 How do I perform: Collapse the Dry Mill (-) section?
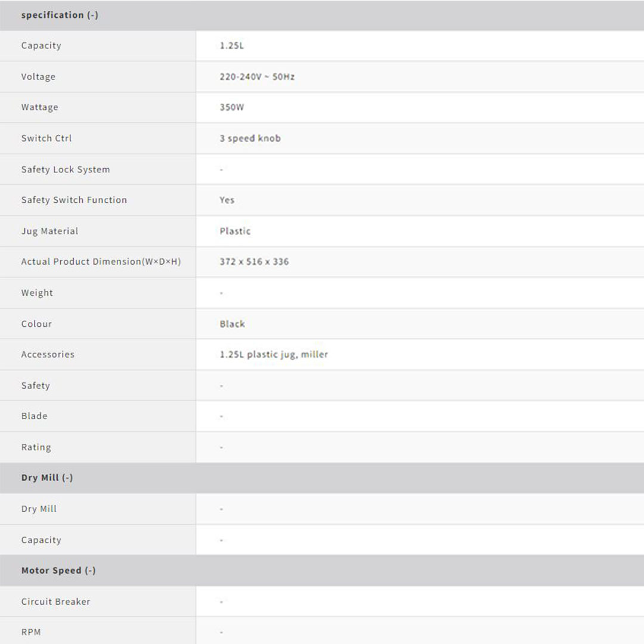[47, 478]
